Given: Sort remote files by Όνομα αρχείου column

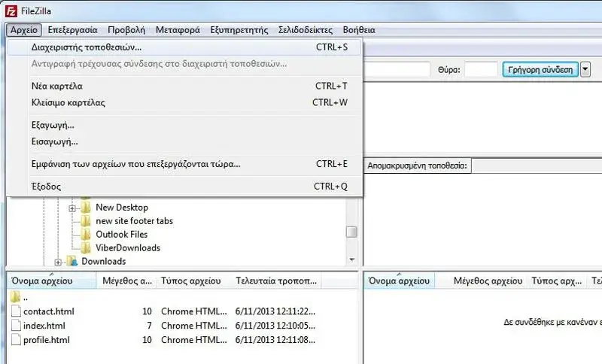Looking at the screenshot, I should pyautogui.click(x=400, y=281).
